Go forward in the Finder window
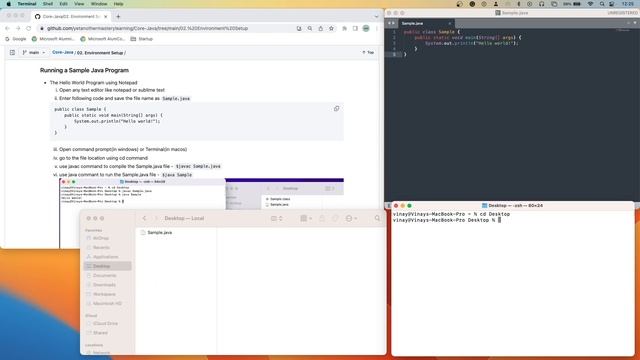640x360 pixels. pyautogui.click(x=156, y=218)
